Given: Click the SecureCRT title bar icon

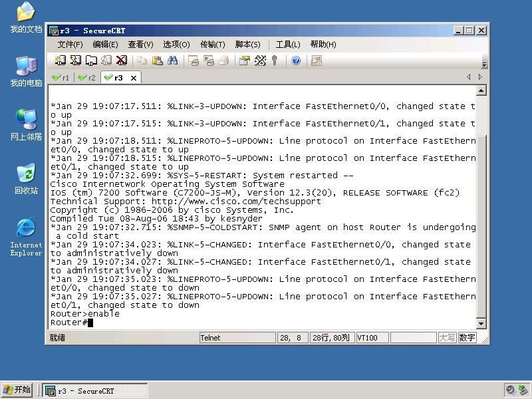Looking at the screenshot, I should click(x=54, y=31).
